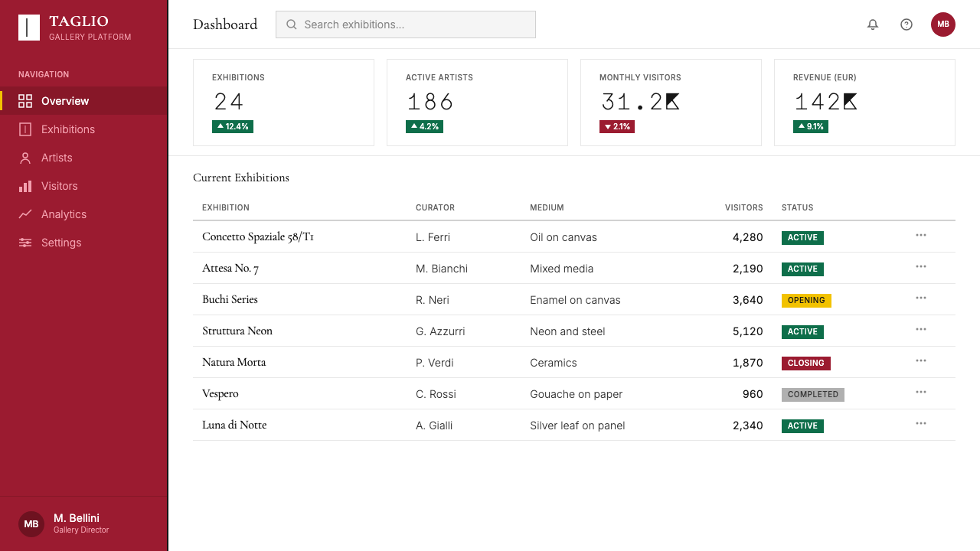980x551 pixels.
Task: Sort by the Medium column header
Action: pyautogui.click(x=547, y=207)
